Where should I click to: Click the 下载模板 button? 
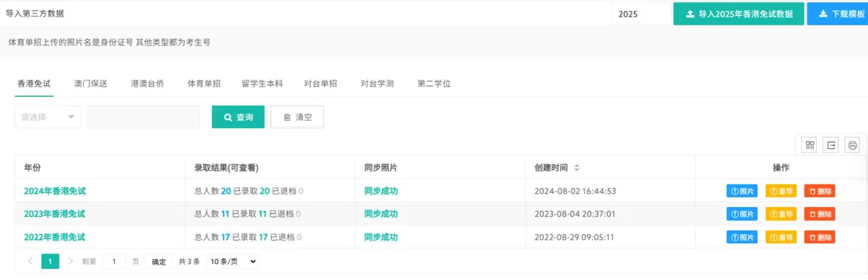tap(837, 14)
